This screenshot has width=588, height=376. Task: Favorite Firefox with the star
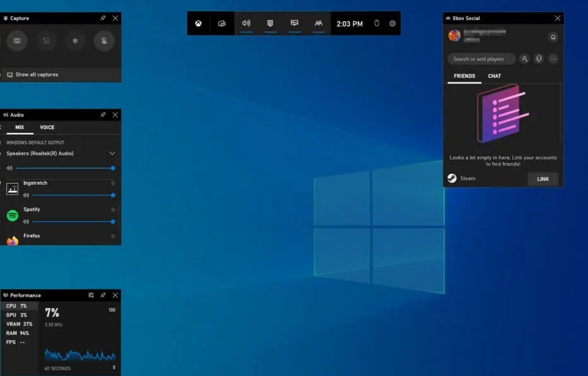point(113,236)
